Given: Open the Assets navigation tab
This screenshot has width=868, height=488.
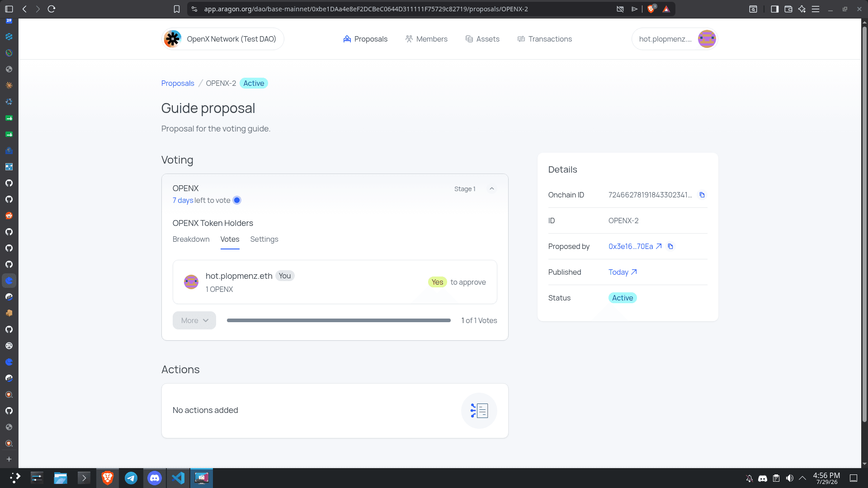Looking at the screenshot, I should coord(482,39).
